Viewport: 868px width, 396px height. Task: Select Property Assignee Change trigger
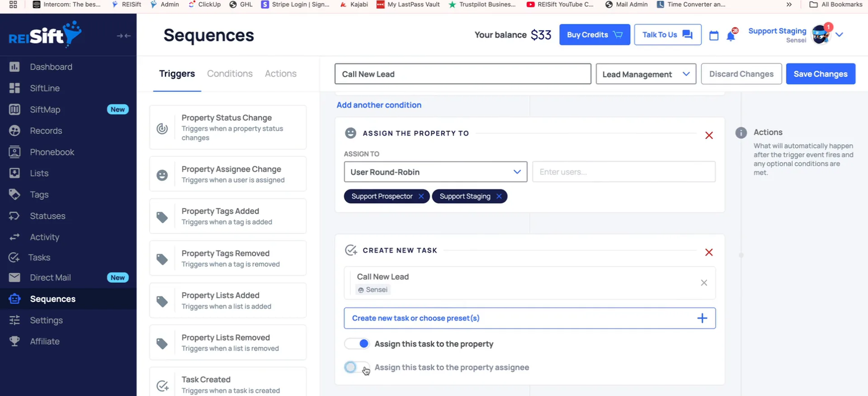228,174
